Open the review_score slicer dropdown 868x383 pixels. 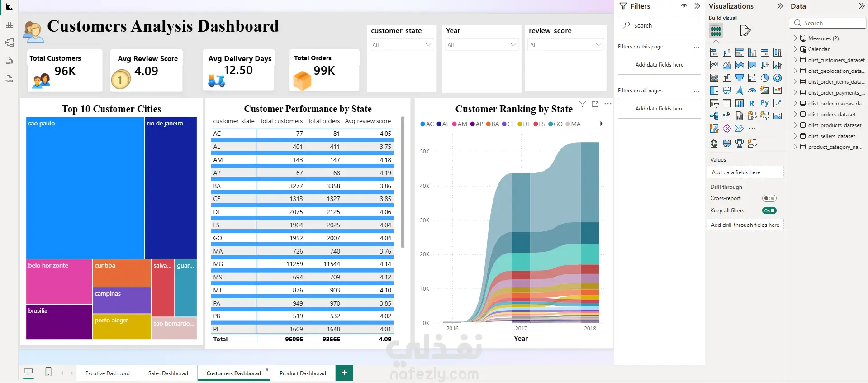coord(566,45)
